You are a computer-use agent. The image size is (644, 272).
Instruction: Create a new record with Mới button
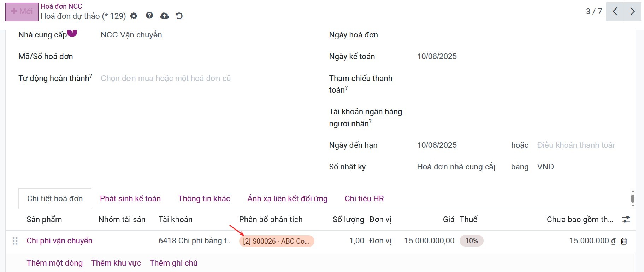(22, 12)
